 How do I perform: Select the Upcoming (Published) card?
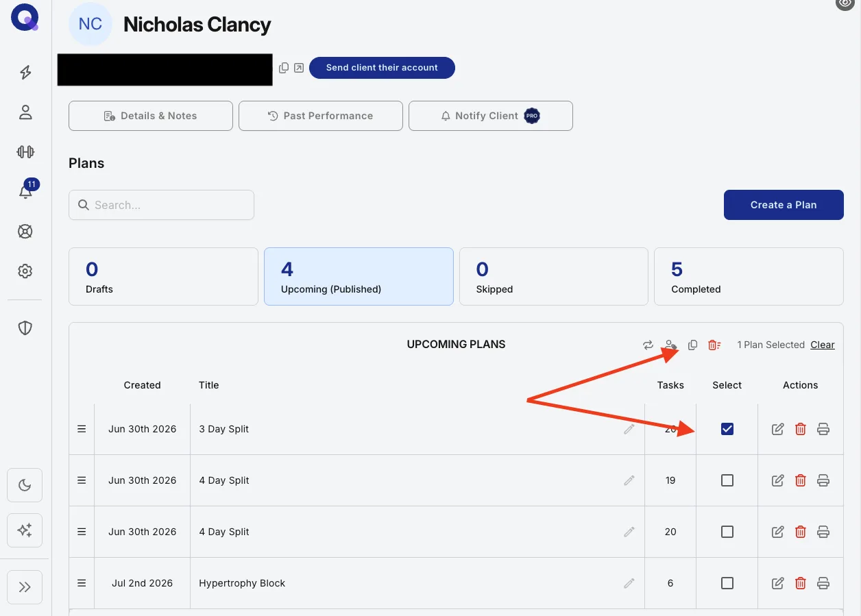359,276
